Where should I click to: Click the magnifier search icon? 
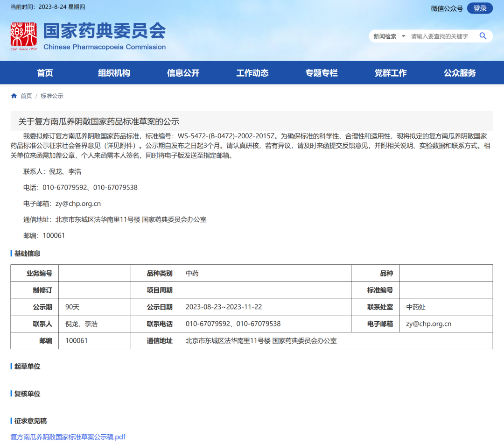(483, 36)
